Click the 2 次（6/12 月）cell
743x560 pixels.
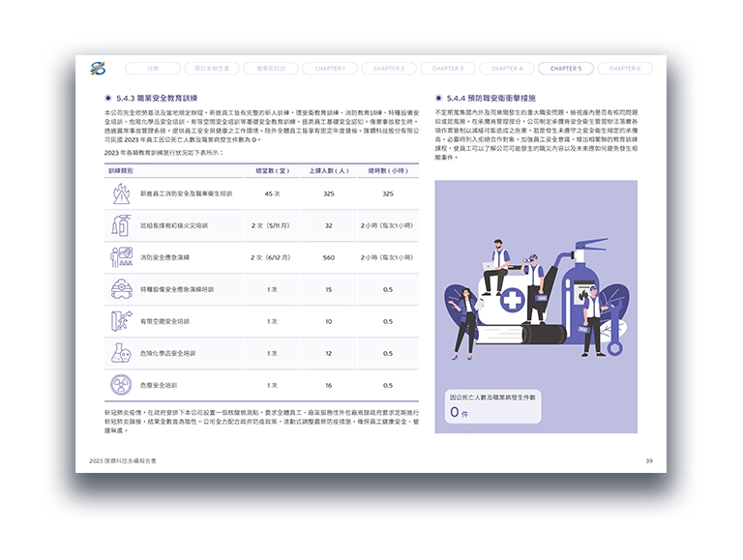click(x=271, y=257)
